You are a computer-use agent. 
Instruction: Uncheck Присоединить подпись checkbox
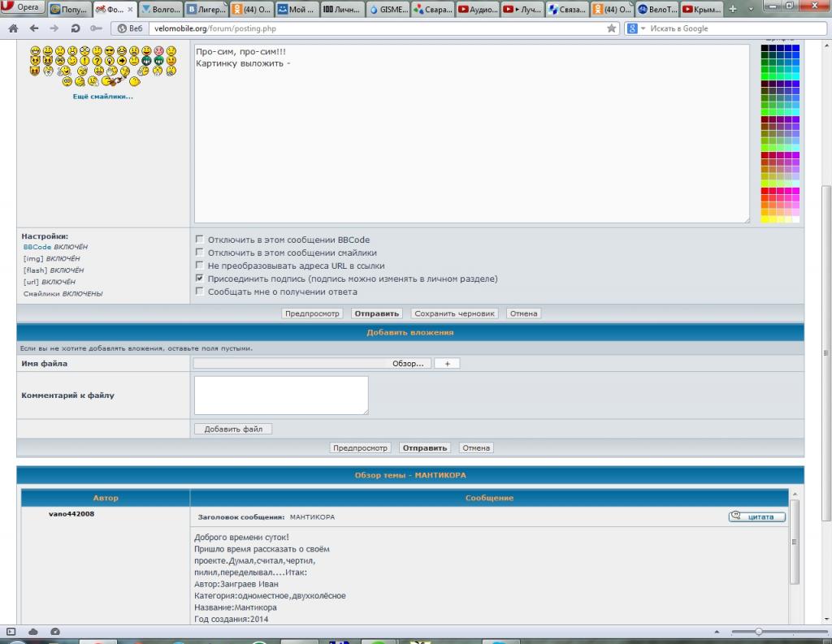[200, 278]
